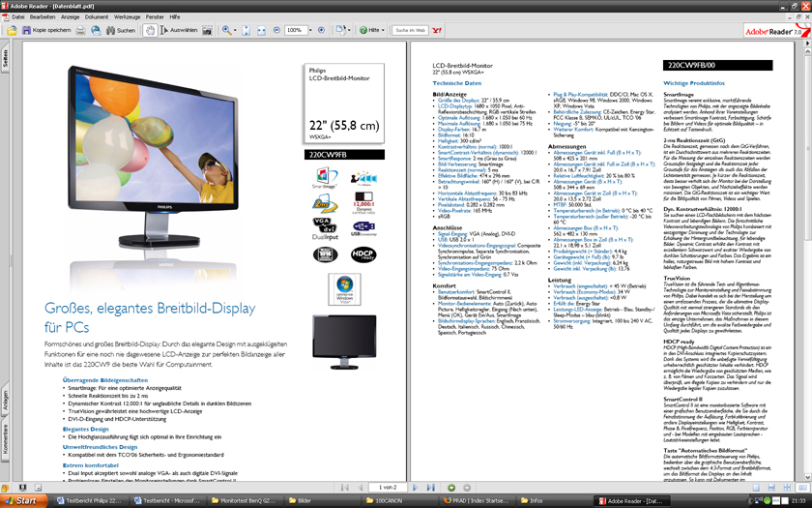The image size is (812, 508).
Task: Open the dropdown arrow beside the magnifier tool
Action: [235, 31]
